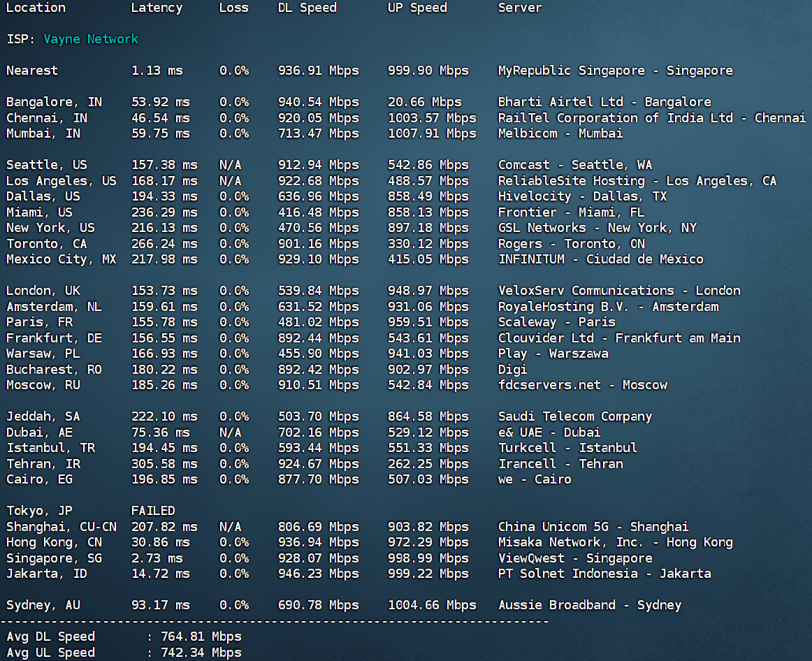Select "VeloxServ Communications - London" server
This screenshot has height=661, width=812.
pos(619,291)
